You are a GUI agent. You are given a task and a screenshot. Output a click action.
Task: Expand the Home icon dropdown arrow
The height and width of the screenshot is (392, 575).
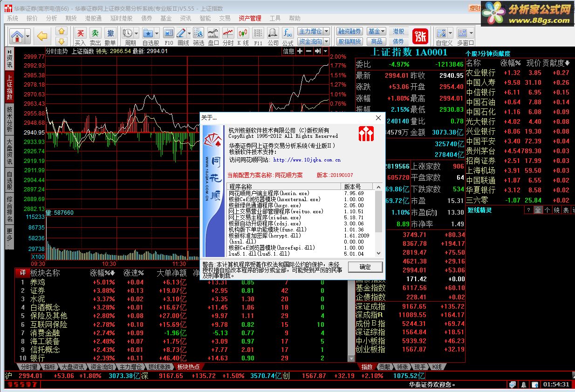point(28,36)
